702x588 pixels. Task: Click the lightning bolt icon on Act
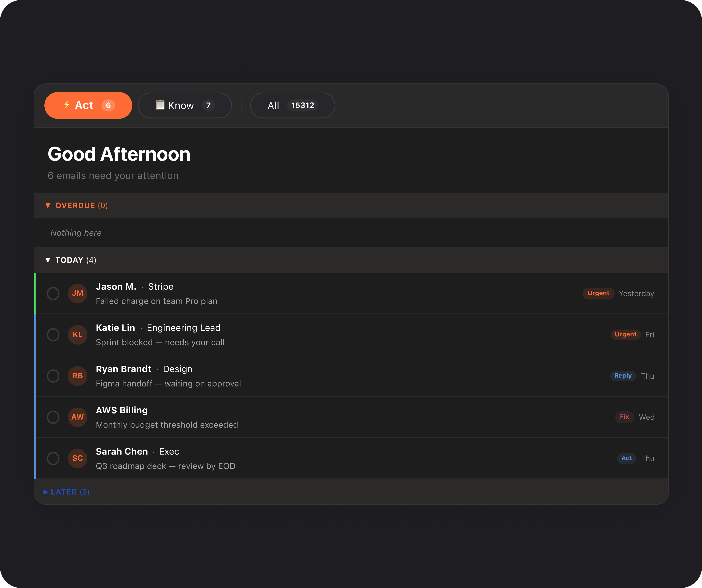(67, 105)
